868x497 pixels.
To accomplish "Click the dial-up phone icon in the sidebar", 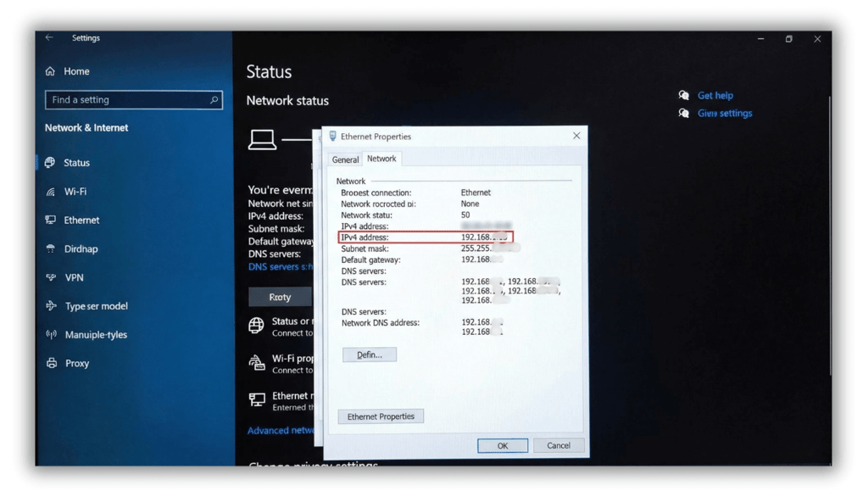I will click(x=52, y=248).
